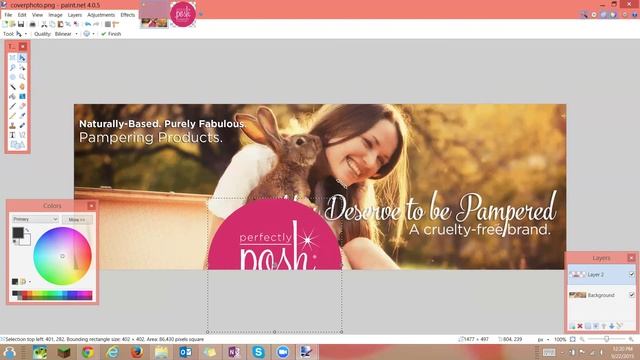
Task: Select the Background layer row
Action: (601, 295)
